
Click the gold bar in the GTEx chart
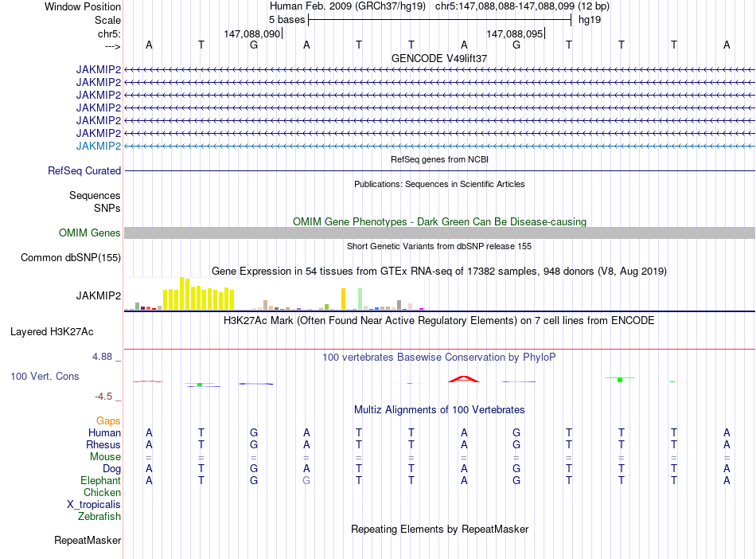[x=343, y=299]
